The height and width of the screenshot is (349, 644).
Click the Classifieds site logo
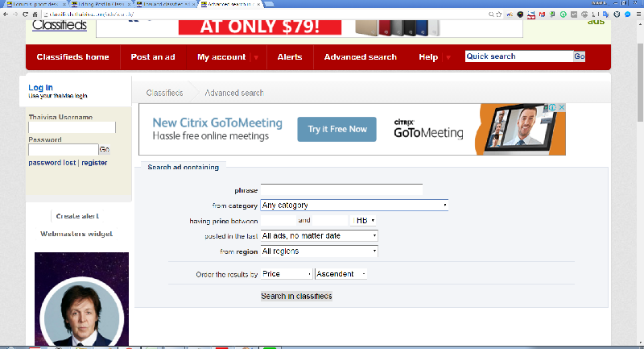point(60,26)
